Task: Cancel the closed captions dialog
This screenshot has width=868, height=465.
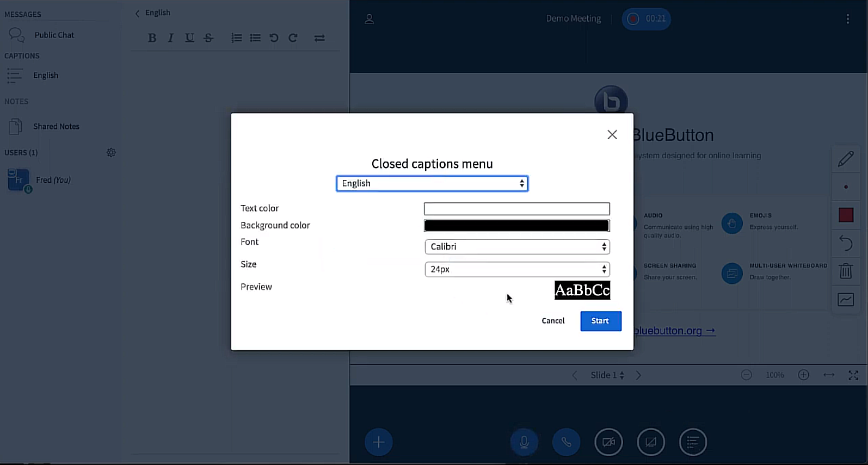Action: tap(553, 321)
